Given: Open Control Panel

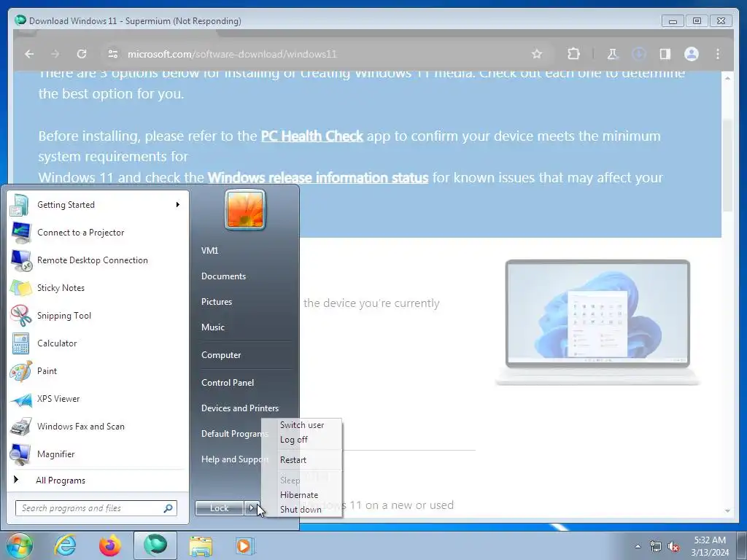Looking at the screenshot, I should (228, 382).
